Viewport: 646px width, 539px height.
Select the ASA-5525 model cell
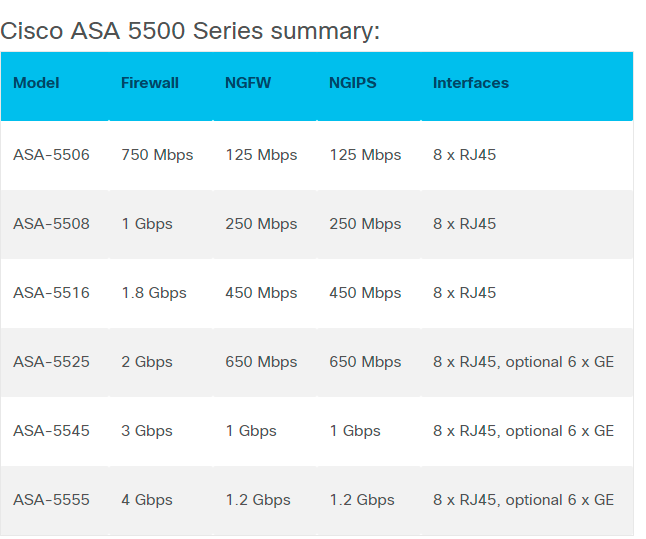tap(51, 362)
